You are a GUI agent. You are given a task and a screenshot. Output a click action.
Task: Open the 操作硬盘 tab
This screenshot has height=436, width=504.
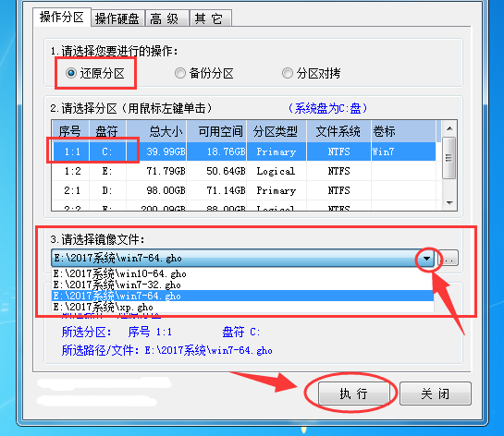(x=117, y=18)
